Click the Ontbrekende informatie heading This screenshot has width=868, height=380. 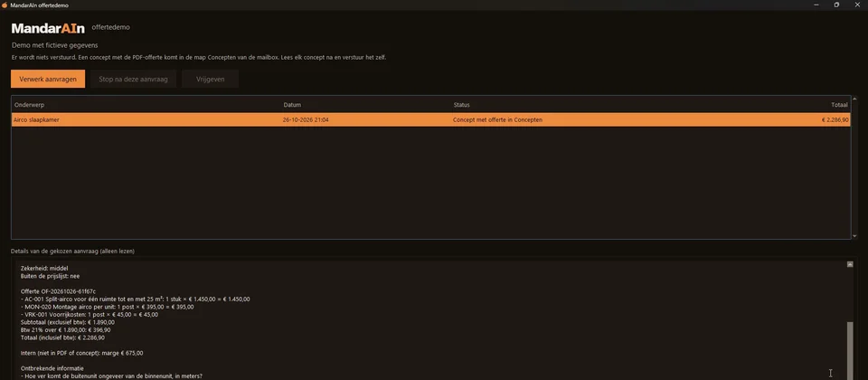point(52,368)
